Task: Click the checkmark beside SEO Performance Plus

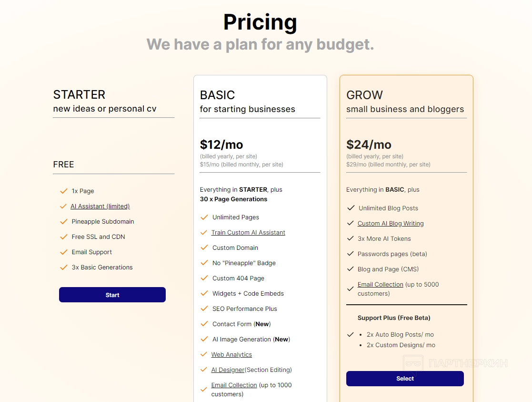Action: tap(204, 309)
